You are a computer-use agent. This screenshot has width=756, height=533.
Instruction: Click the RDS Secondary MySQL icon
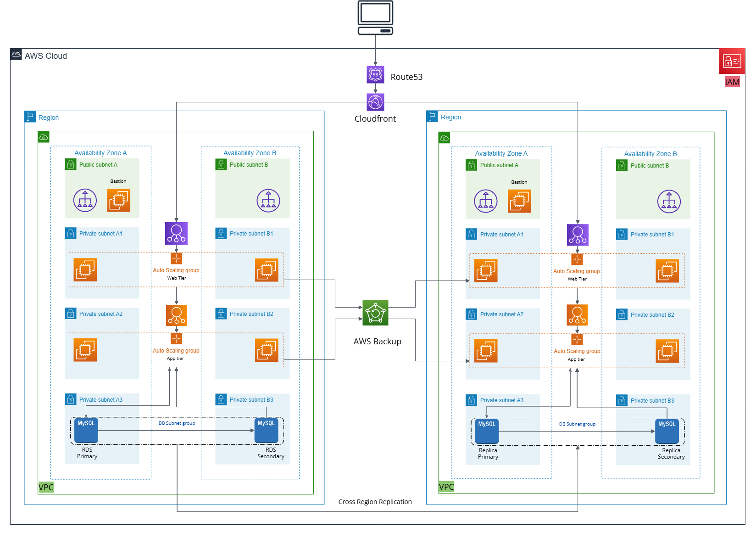[267, 431]
